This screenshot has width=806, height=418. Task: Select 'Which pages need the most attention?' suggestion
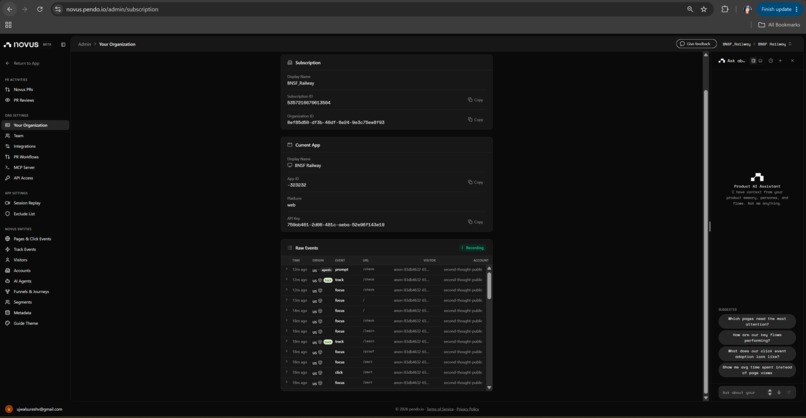tap(757, 321)
